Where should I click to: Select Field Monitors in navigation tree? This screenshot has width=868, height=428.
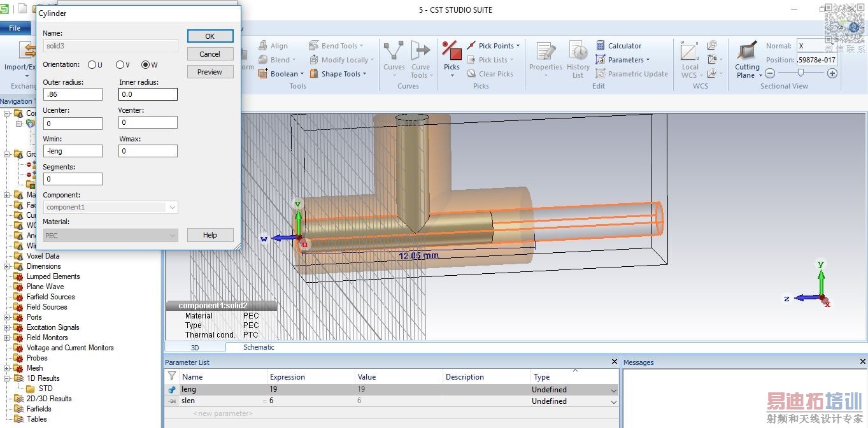coord(47,338)
